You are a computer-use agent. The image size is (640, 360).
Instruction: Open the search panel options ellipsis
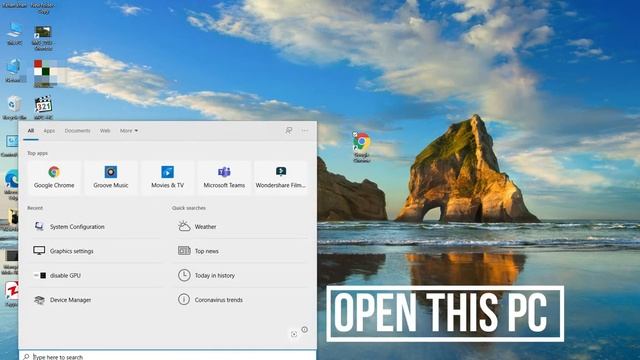pyautogui.click(x=305, y=131)
